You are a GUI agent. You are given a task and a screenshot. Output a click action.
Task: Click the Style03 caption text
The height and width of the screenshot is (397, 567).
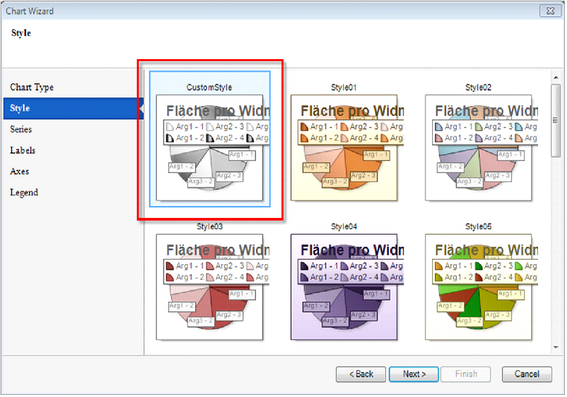(209, 226)
